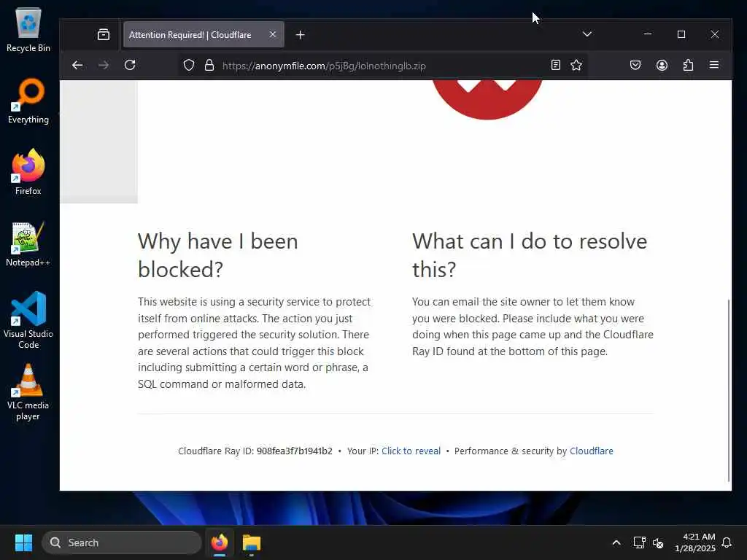Viewport: 747px width, 560px height.
Task: Open Save to Pocket icon
Action: [635, 65]
